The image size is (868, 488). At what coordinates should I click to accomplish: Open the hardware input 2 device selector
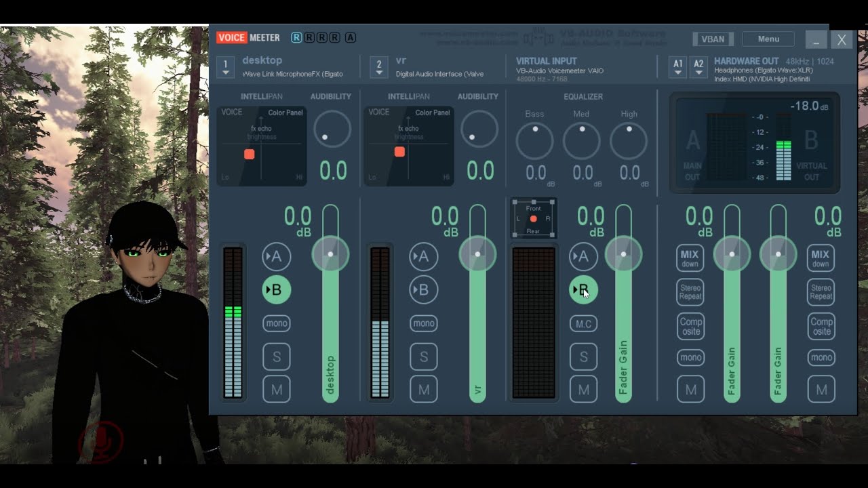[x=379, y=66]
